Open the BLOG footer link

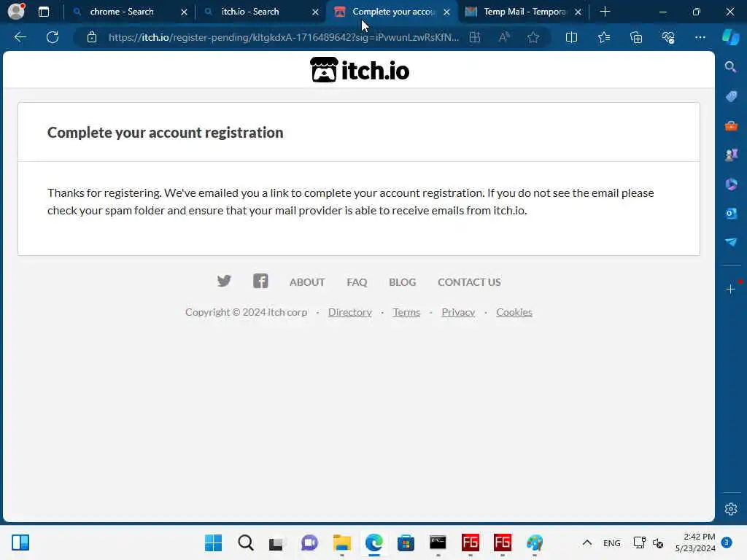click(403, 282)
